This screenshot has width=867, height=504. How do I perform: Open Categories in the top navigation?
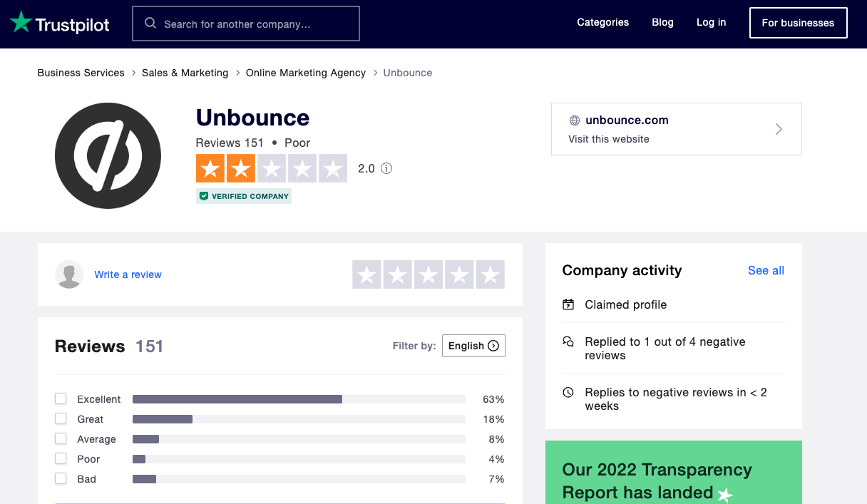point(603,23)
